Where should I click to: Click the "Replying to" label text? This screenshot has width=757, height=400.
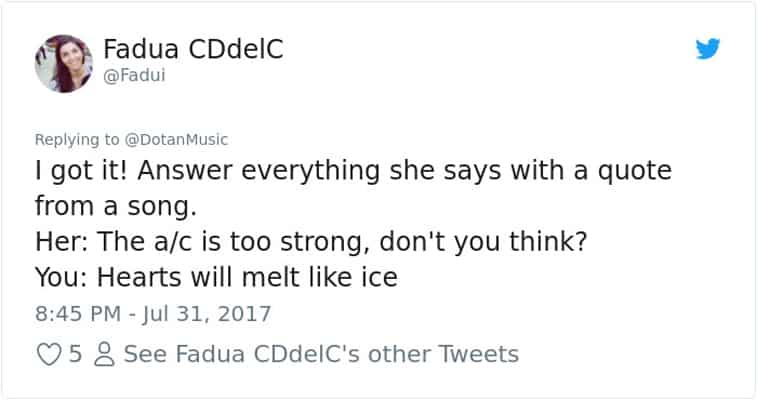(77, 140)
